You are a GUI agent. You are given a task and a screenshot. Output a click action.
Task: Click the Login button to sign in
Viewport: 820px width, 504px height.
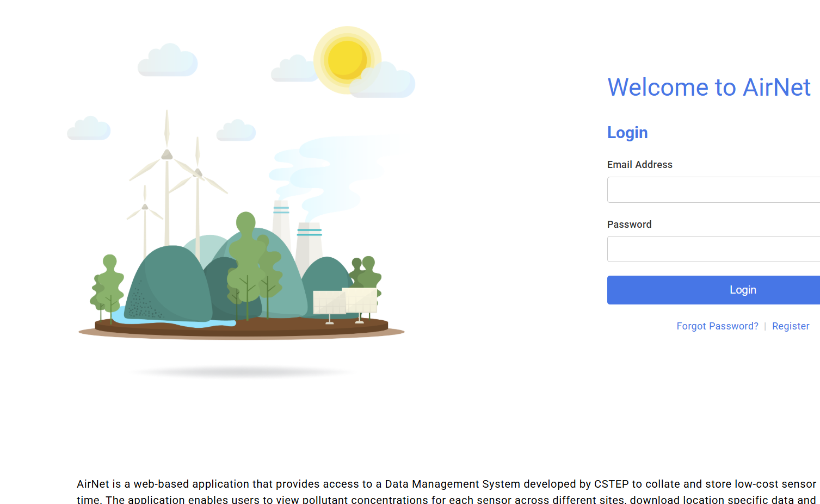(x=742, y=290)
